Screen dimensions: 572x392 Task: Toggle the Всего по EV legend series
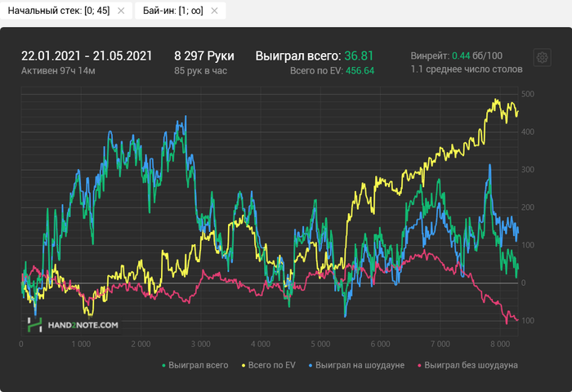tap(269, 365)
